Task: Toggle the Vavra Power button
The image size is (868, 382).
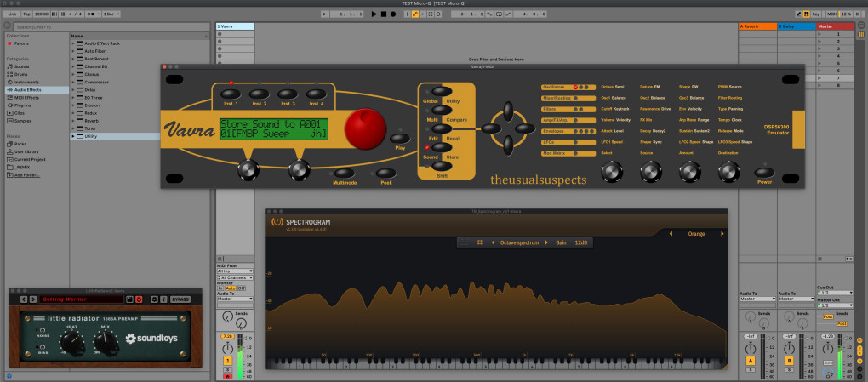Action: (x=764, y=172)
